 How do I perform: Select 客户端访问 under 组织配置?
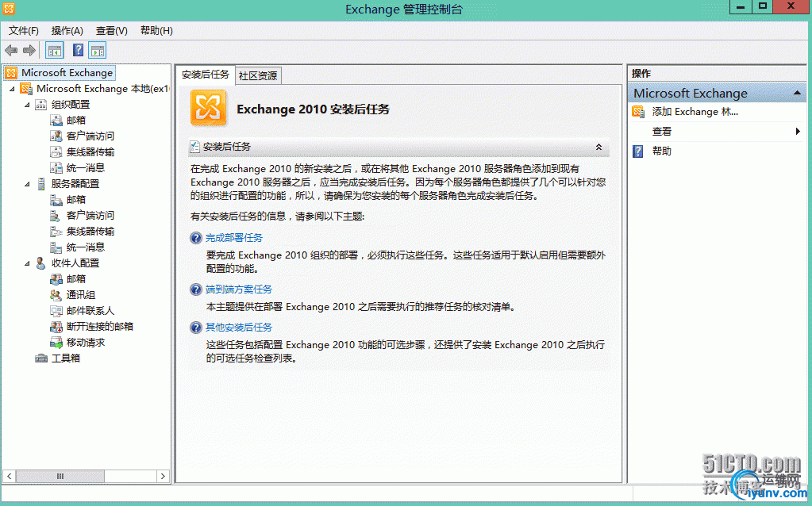(x=90, y=136)
